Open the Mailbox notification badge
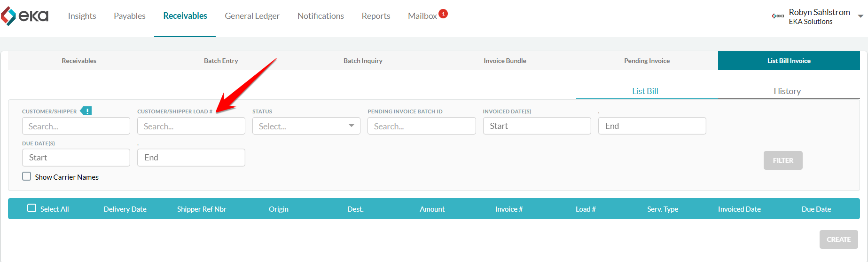This screenshot has width=868, height=262. coord(443,14)
